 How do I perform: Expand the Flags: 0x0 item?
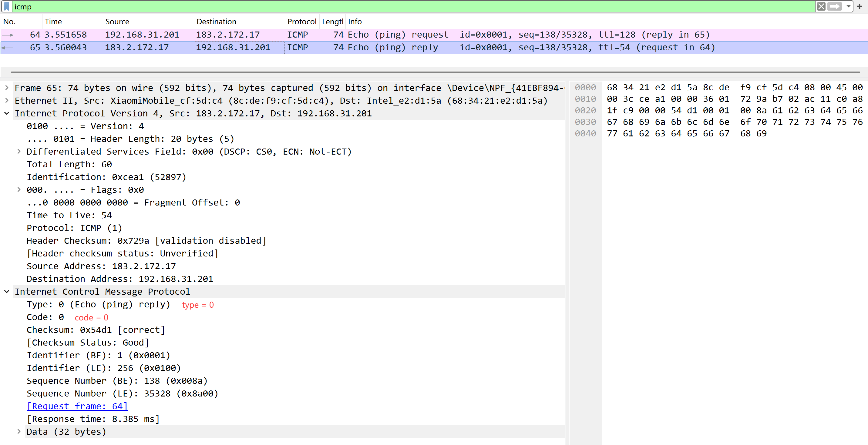(19, 190)
